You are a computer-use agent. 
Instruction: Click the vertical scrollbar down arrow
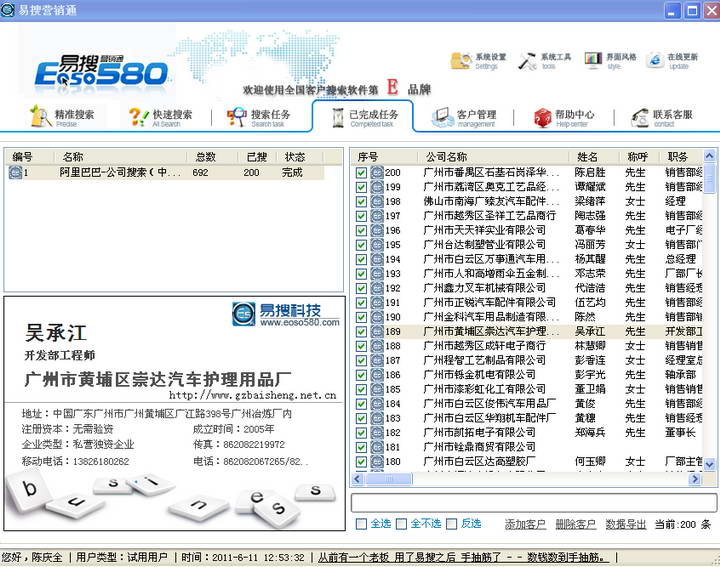pyautogui.click(x=709, y=465)
